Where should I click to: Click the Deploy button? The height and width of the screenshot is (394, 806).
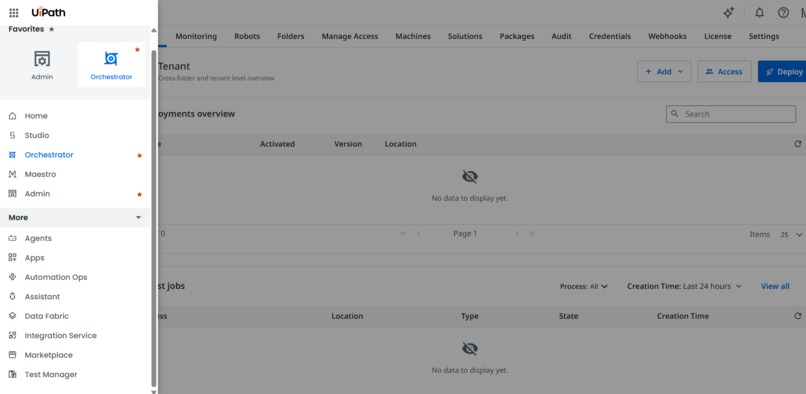pos(782,71)
